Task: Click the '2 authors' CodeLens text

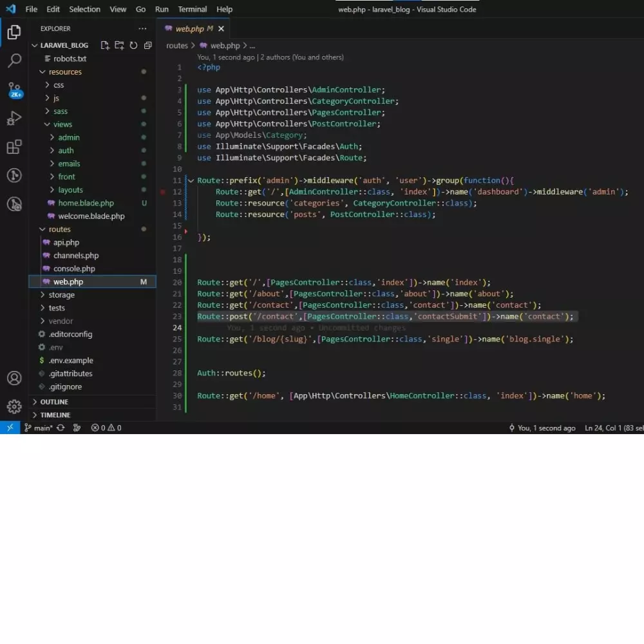Action: [302, 57]
